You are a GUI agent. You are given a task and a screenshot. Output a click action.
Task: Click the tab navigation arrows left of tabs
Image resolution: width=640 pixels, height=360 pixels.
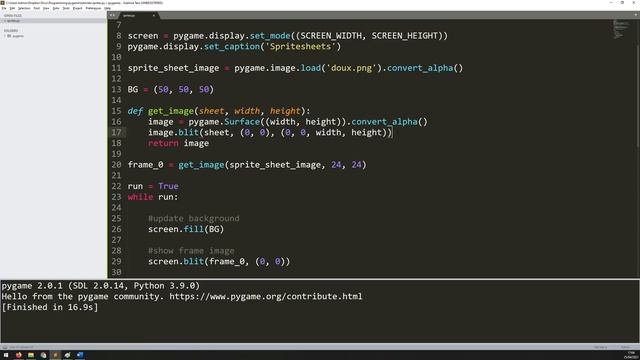pos(112,15)
